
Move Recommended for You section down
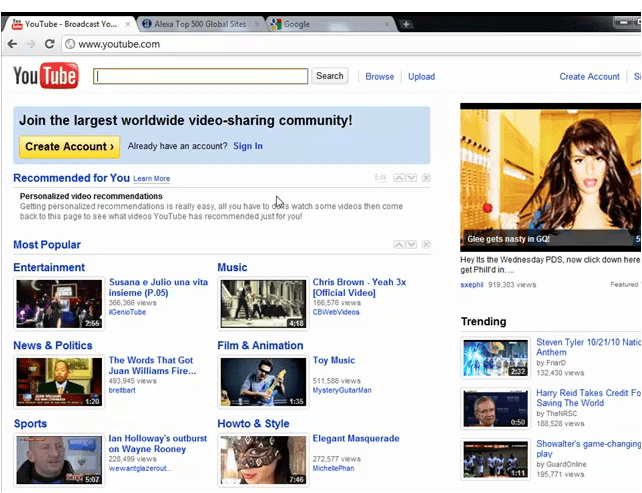(x=411, y=178)
